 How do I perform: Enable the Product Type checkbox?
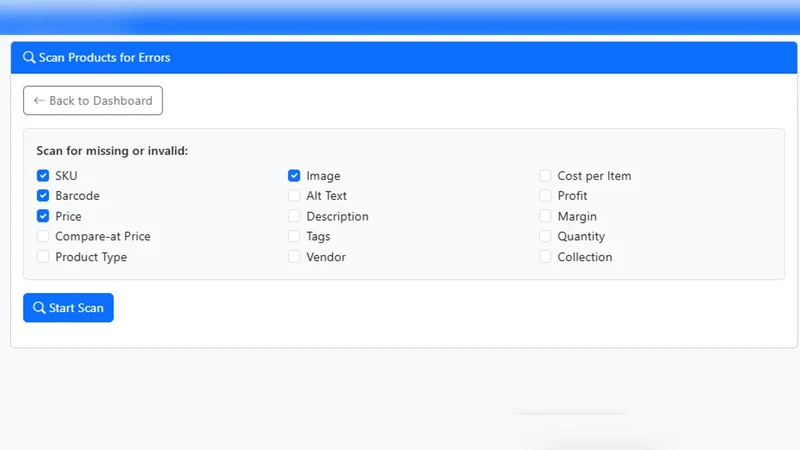tap(43, 257)
